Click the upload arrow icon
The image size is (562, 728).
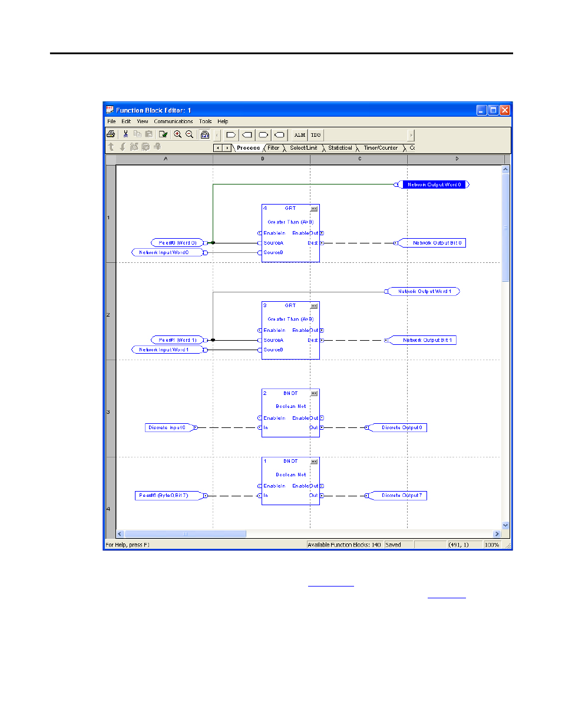coord(111,147)
